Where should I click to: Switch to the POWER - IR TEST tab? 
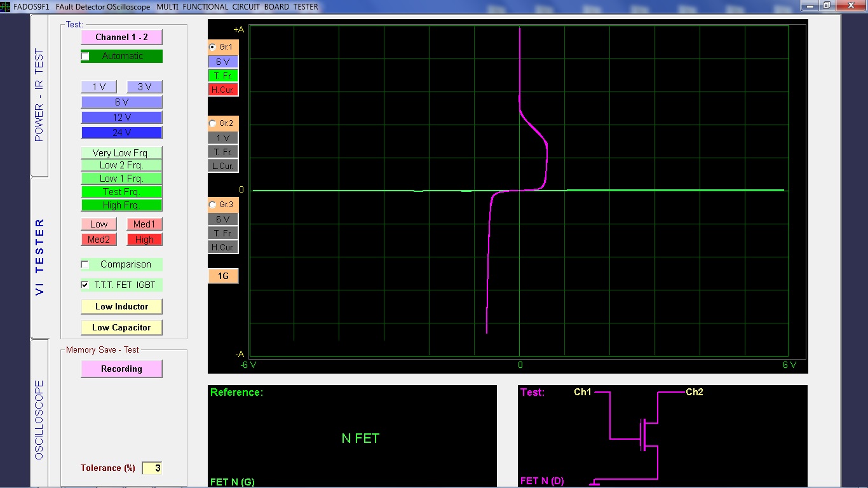(x=39, y=95)
